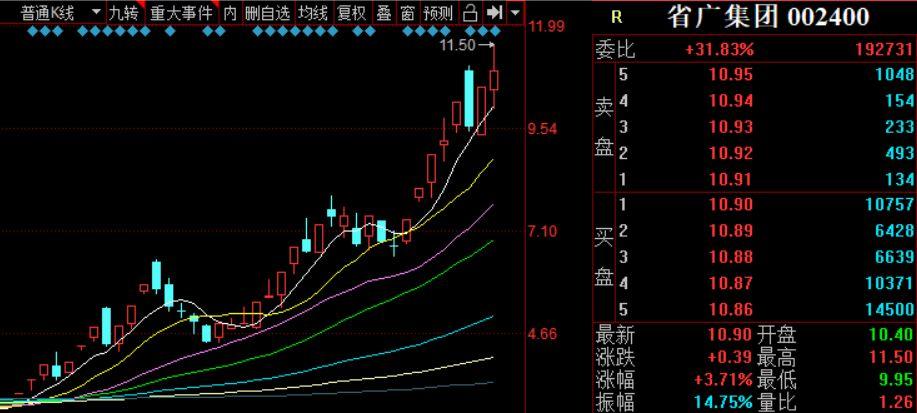Click the 省广集团 002400 stock title
This screenshot has width=917, height=413.
click(x=768, y=17)
